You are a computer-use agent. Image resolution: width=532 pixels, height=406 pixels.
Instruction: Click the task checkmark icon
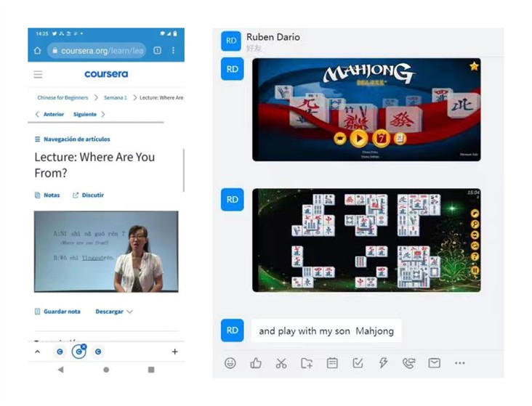click(x=358, y=363)
